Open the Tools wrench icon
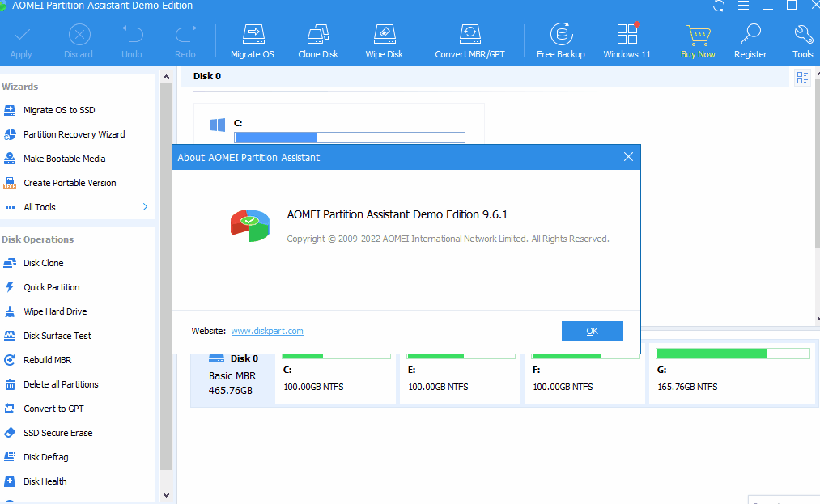Screen dimensions: 820x504 [x=803, y=35]
